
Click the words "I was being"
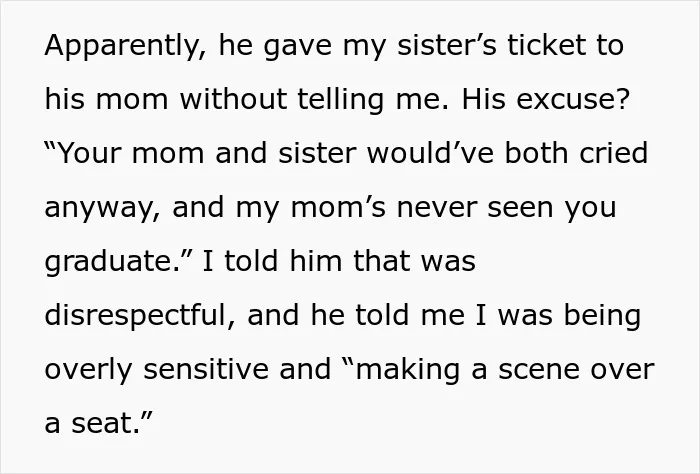[x=558, y=316]
